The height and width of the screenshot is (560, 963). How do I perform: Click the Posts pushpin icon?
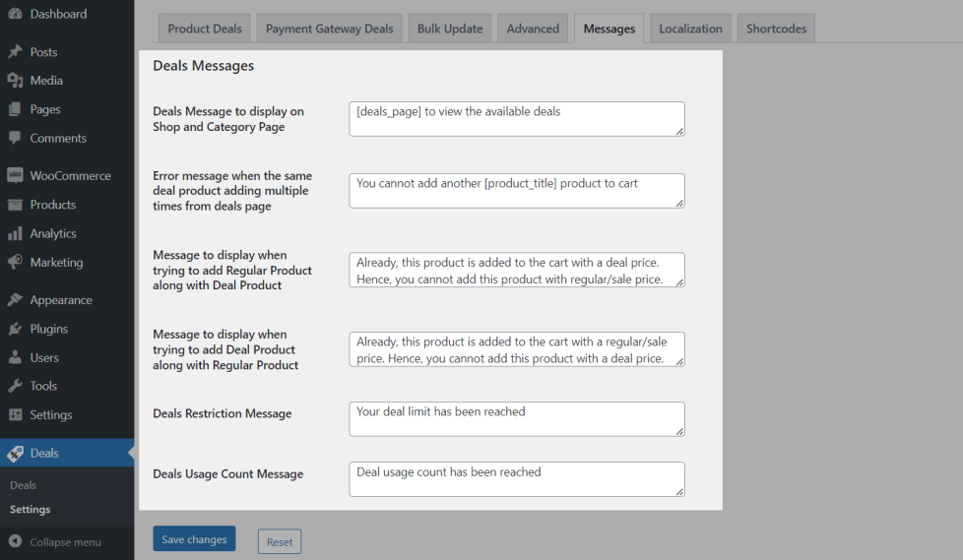pyautogui.click(x=15, y=52)
